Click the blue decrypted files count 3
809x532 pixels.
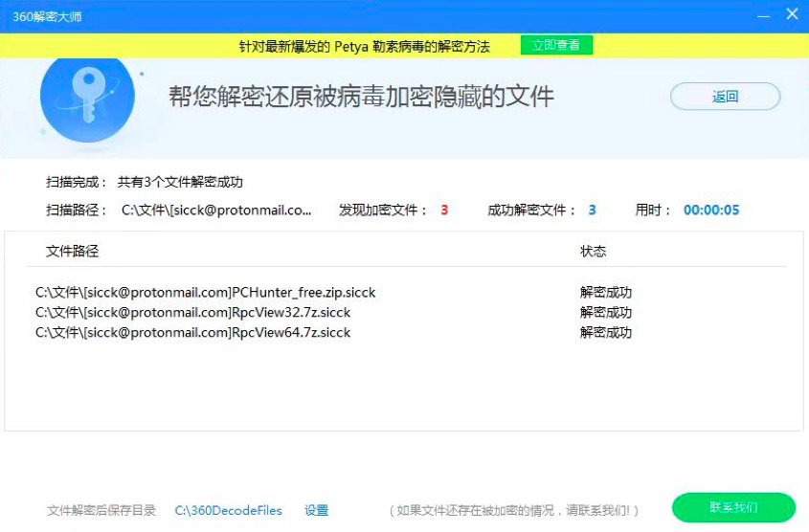tap(593, 211)
